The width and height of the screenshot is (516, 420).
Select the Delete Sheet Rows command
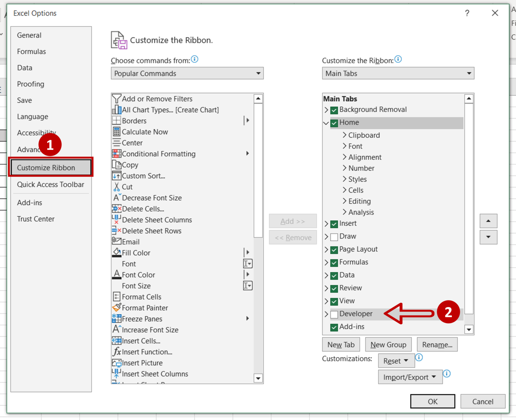coord(151,231)
